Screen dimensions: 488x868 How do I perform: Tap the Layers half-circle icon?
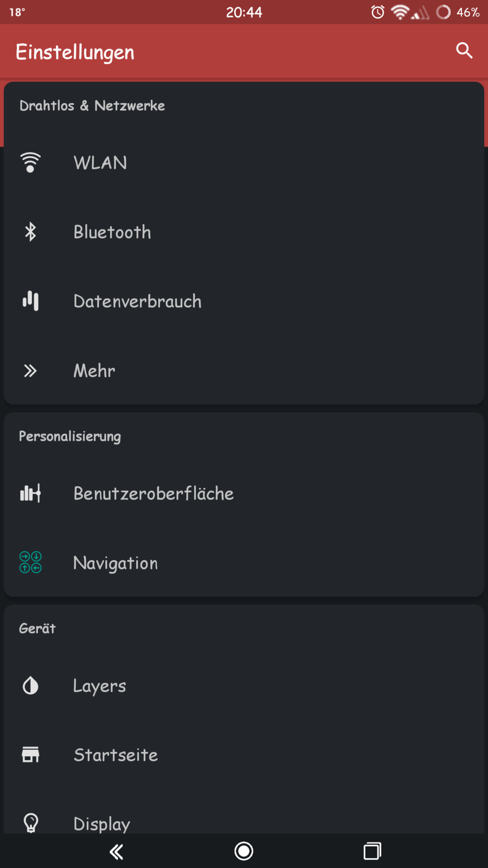coord(30,686)
